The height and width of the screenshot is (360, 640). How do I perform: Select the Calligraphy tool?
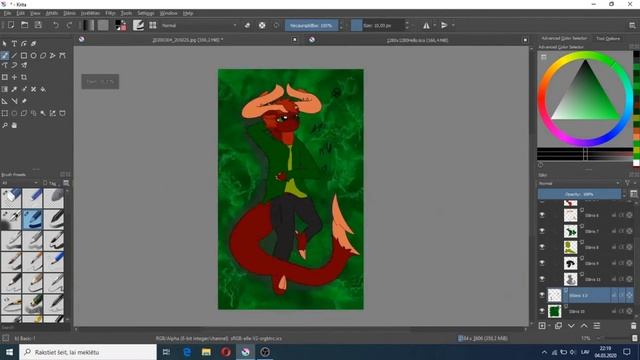tap(33, 44)
